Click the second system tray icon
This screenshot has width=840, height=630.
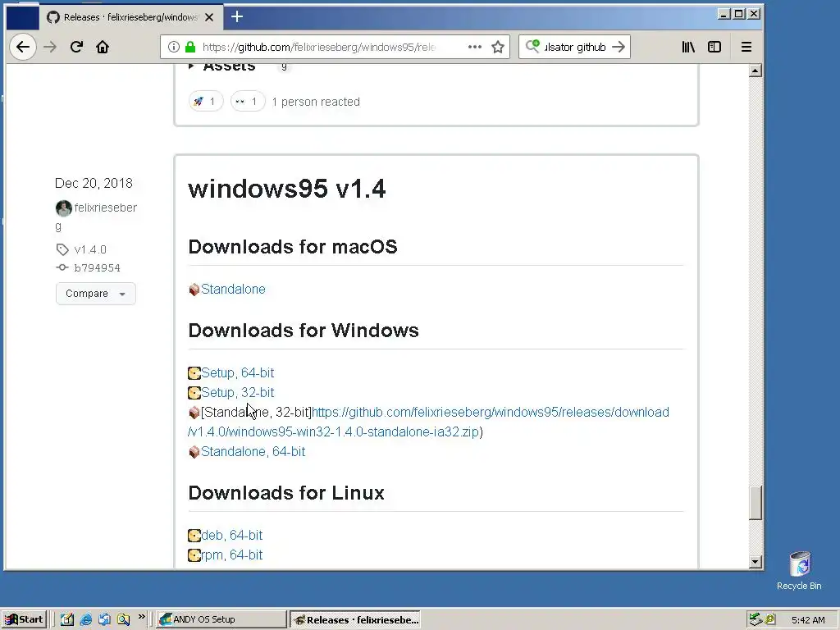click(770, 619)
